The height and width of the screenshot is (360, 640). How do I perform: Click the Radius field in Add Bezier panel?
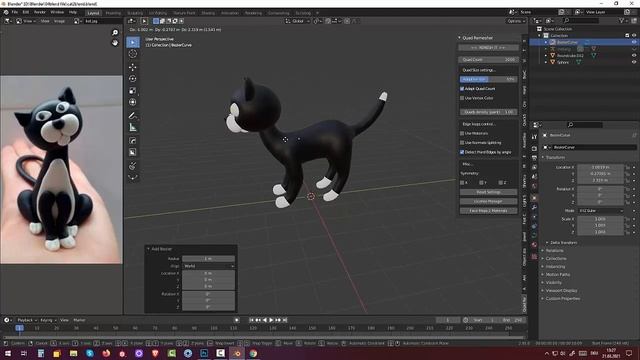pos(209,259)
